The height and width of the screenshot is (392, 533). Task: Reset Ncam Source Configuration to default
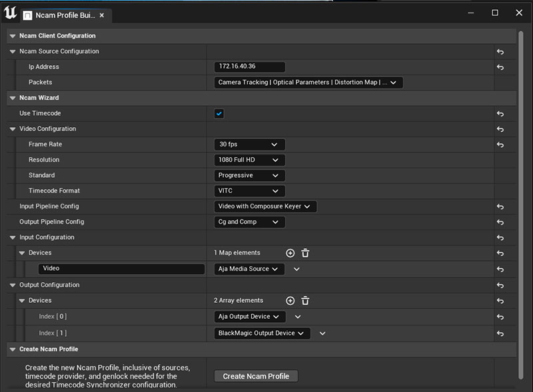[x=500, y=52]
